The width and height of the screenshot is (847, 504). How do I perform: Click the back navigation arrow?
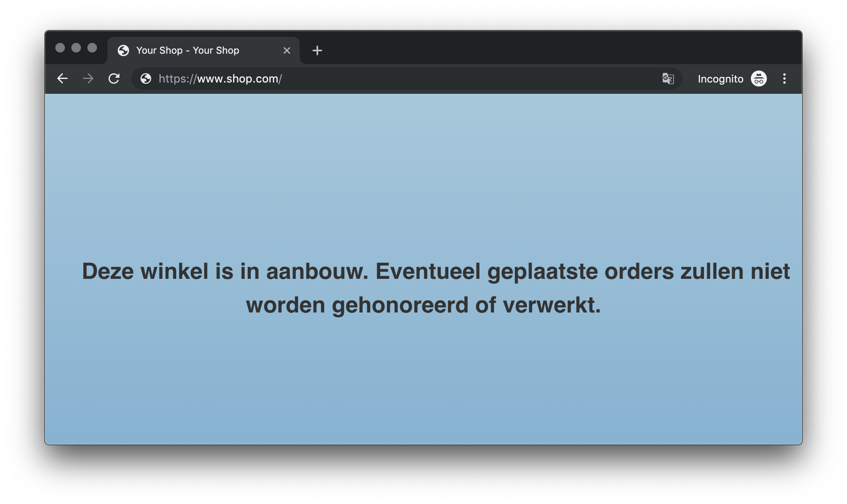[x=63, y=79]
